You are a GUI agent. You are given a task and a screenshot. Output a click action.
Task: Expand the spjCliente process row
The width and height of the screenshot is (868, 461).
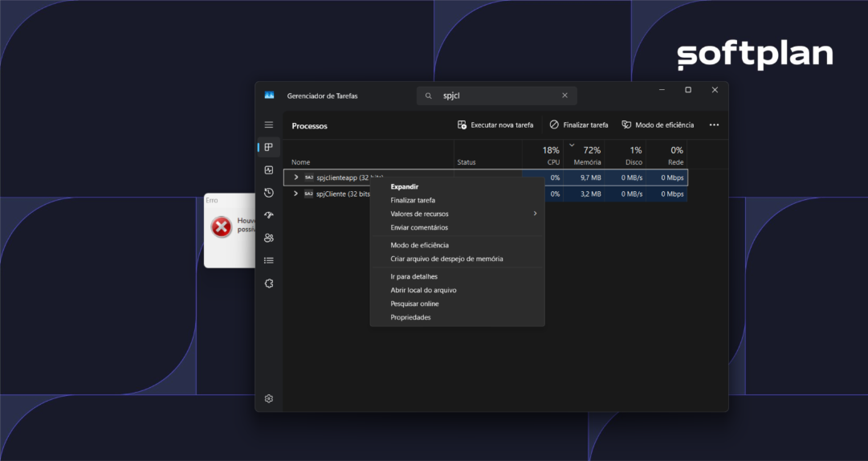(296, 194)
